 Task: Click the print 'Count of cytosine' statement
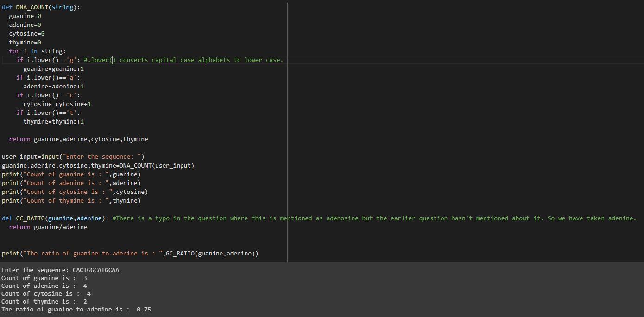point(75,192)
